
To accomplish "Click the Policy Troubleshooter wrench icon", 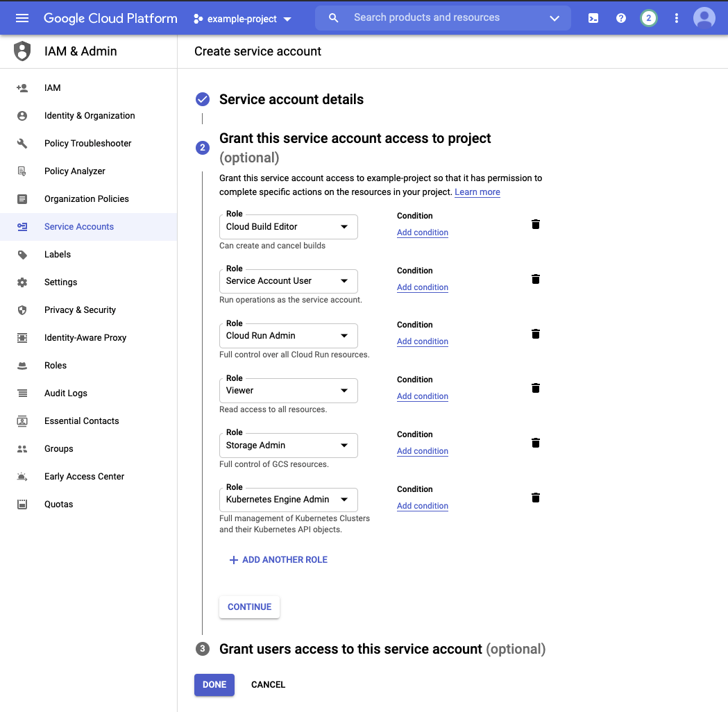I will coord(22,144).
